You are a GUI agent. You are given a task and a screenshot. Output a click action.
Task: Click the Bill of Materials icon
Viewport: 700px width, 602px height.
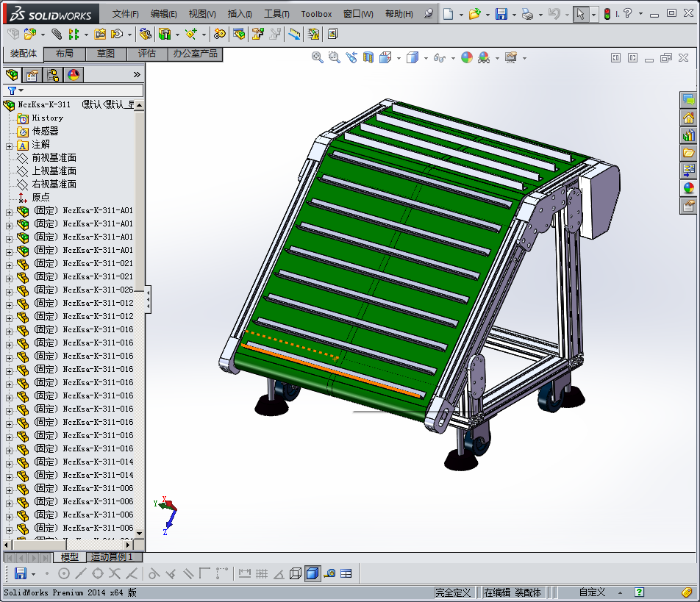click(239, 34)
